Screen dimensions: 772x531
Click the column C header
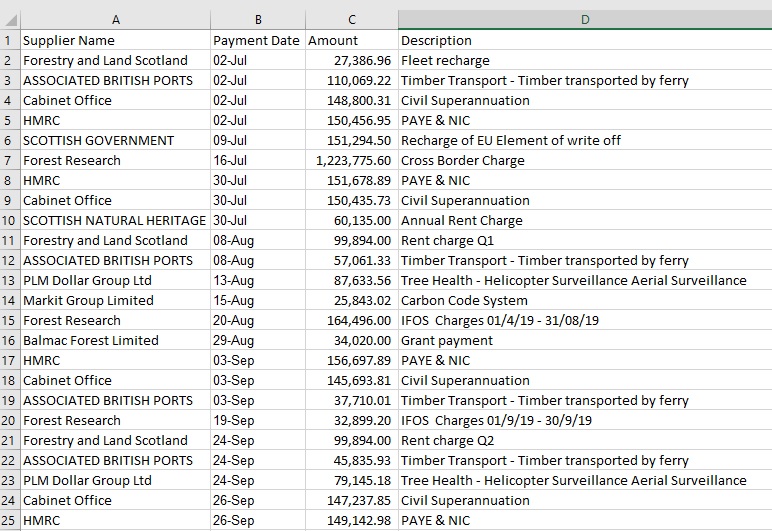tap(351, 20)
